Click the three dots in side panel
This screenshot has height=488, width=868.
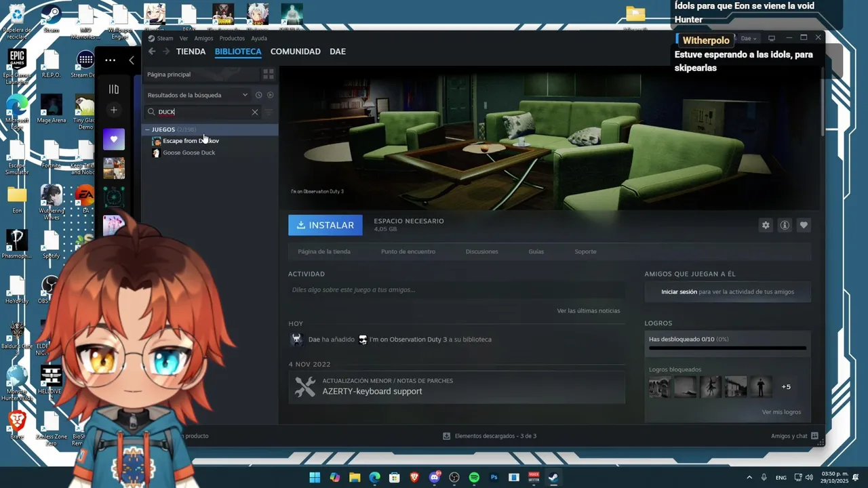point(110,60)
